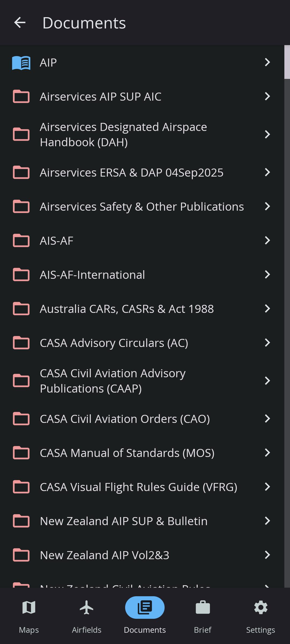Click folder icon beside New Zealand AIP Vol2&3

[x=21, y=555]
